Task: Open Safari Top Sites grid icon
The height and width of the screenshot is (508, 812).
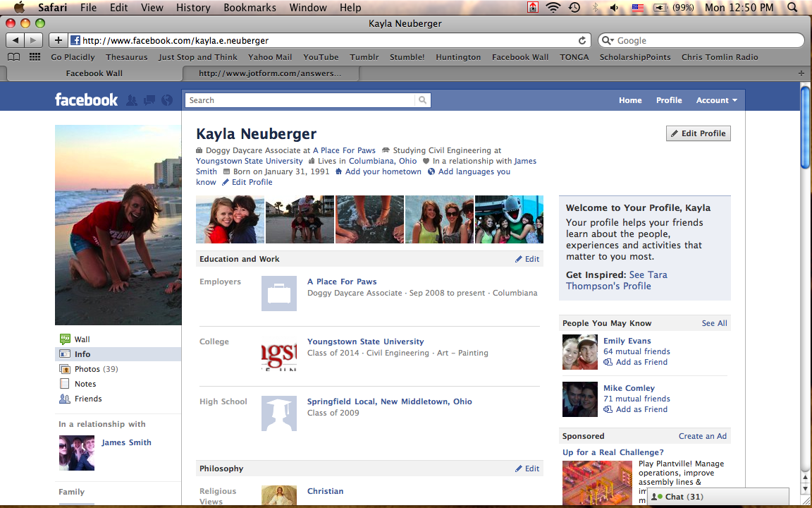Action: (x=35, y=57)
